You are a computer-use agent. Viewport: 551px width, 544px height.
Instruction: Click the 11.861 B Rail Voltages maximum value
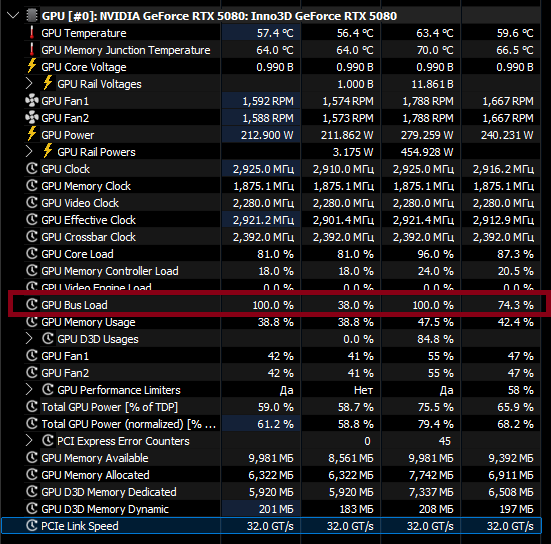point(432,84)
